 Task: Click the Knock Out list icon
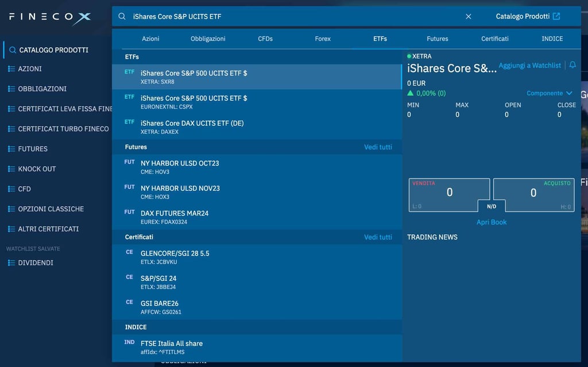coord(11,169)
